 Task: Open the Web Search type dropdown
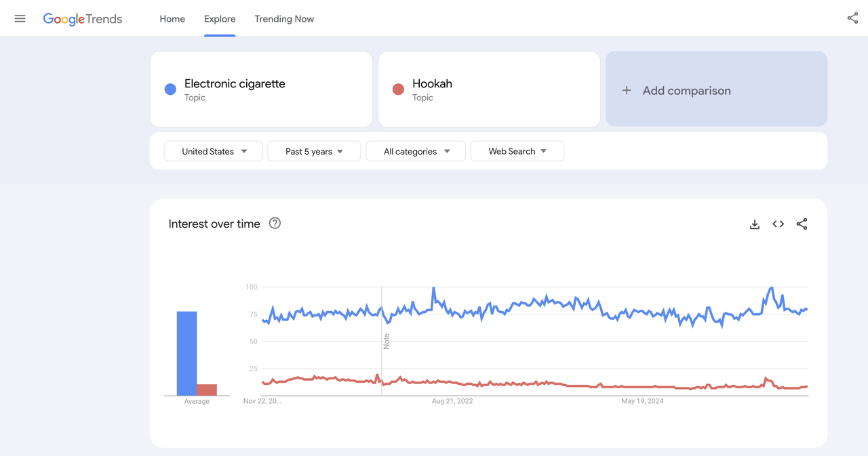(517, 151)
